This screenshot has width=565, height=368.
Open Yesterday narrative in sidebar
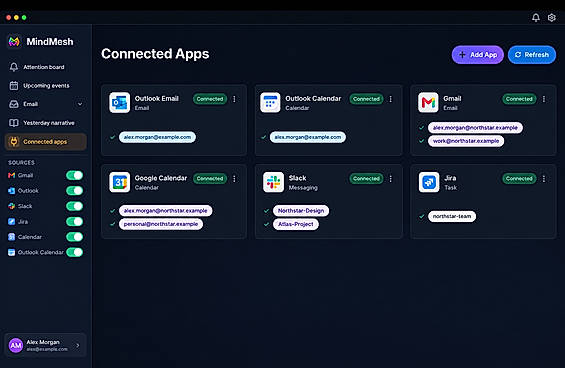pyautogui.click(x=46, y=123)
